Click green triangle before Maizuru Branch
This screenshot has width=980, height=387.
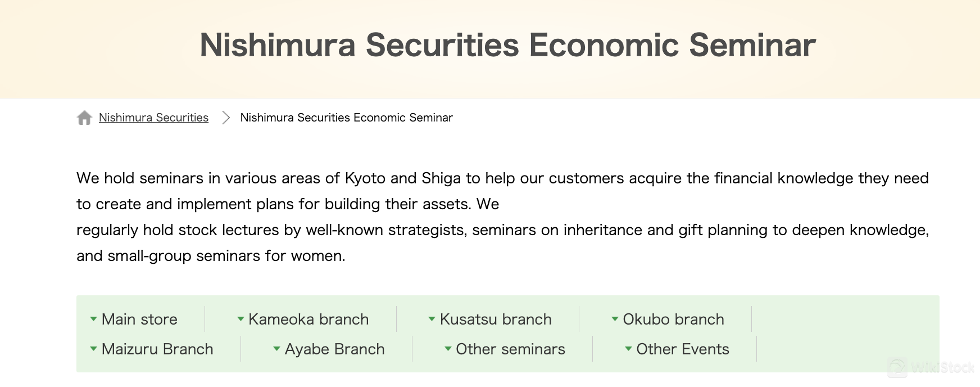tap(93, 349)
